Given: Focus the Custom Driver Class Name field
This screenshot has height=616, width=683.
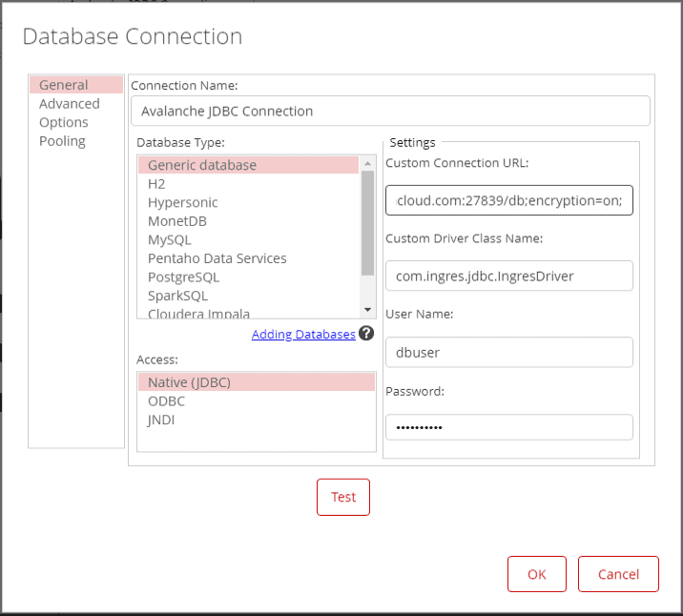Looking at the screenshot, I should pos(509,276).
